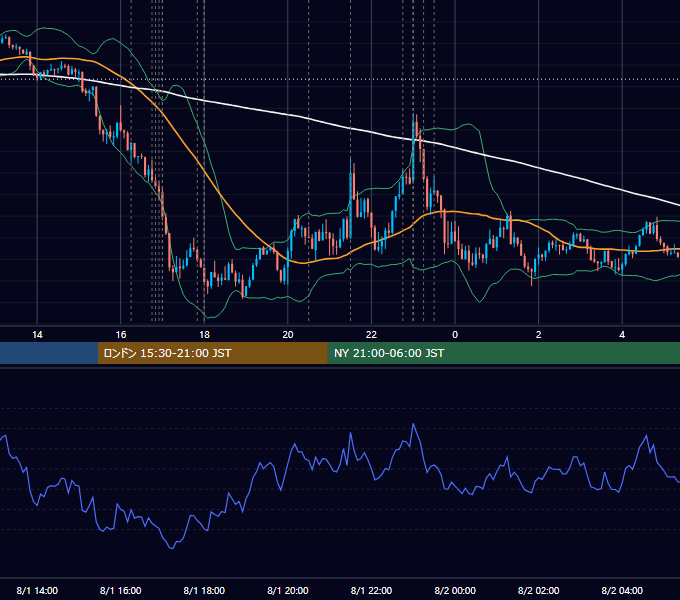Image resolution: width=680 pixels, height=600 pixels.
Task: Click the 8/1 14:00 date label
Action: (37, 590)
